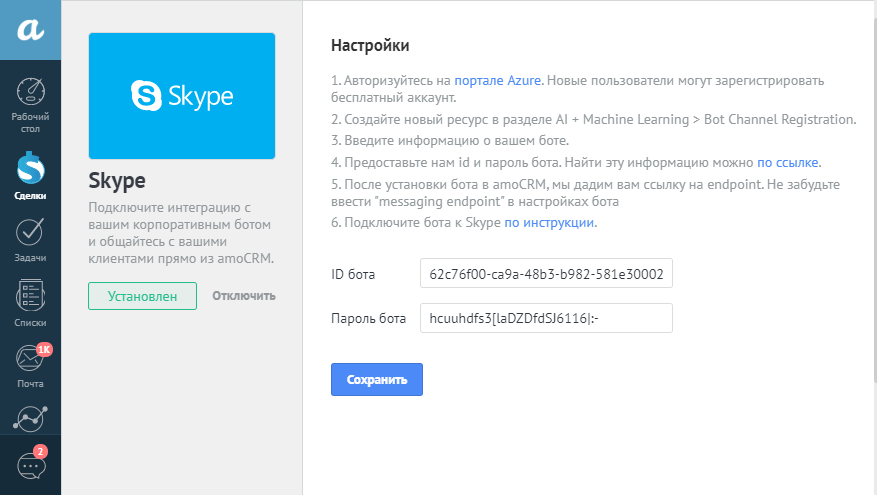This screenshot has width=877, height=495.
Task: Open the по ссылке link
Action: [788, 163]
